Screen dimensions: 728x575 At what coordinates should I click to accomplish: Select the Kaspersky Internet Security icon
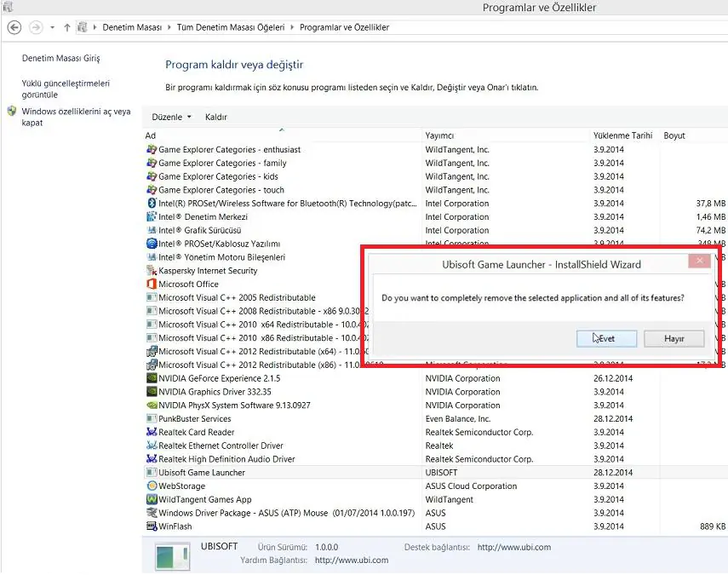(x=152, y=271)
